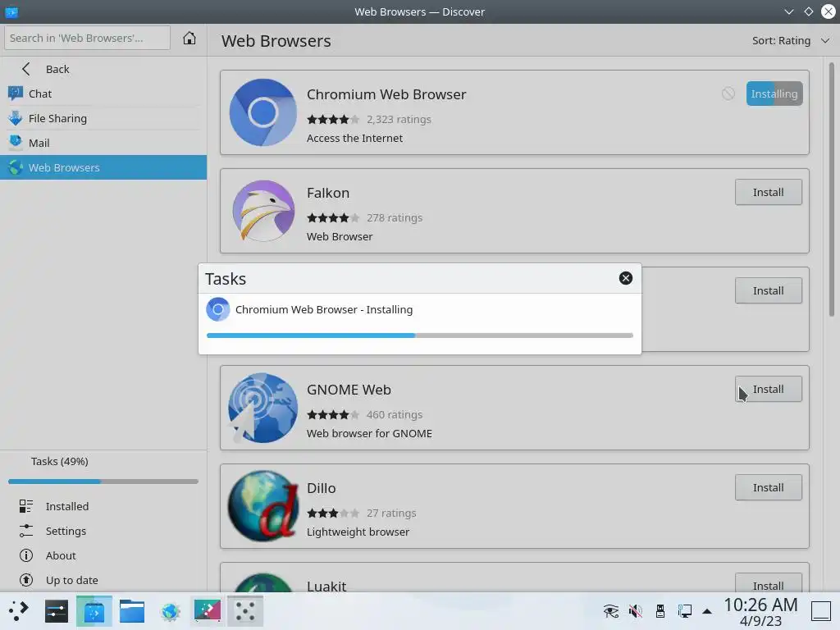Open the Dolphin file manager taskbar icon
840x630 pixels.
132,610
